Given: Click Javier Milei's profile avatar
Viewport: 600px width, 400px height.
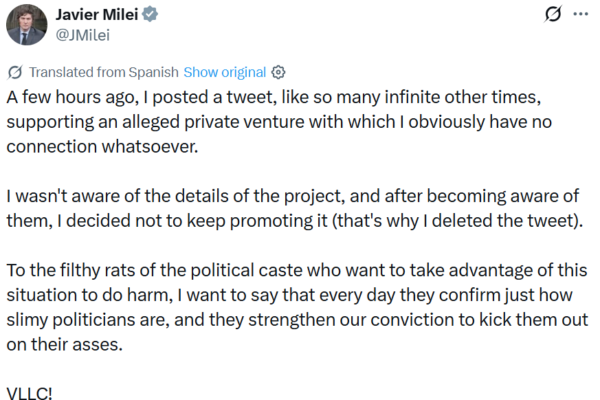Looking at the screenshot, I should (x=25, y=25).
